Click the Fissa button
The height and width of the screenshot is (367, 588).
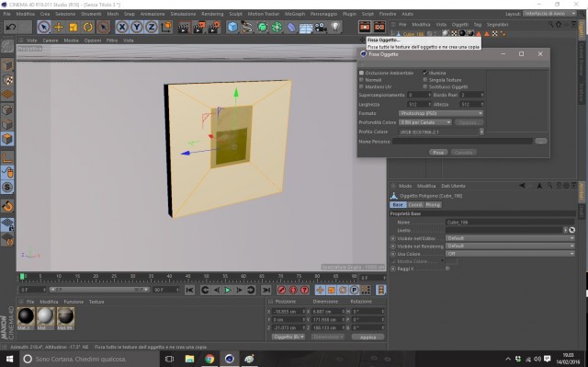pyautogui.click(x=438, y=153)
